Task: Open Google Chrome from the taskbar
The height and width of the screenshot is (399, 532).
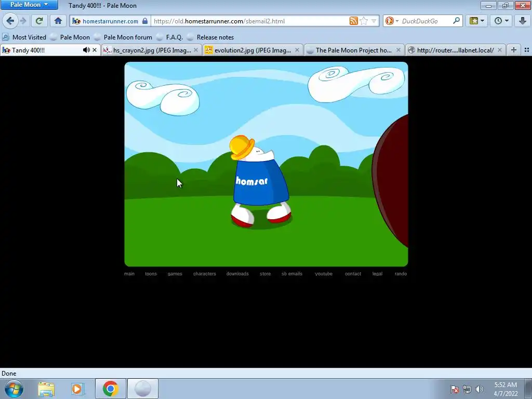Action: (x=110, y=389)
